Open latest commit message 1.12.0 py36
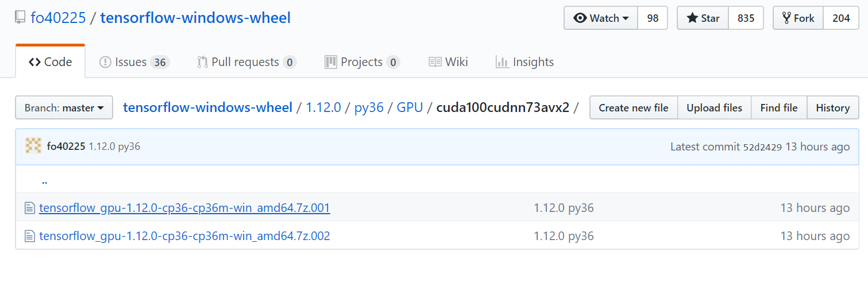Viewport: 868px width, 282px height. point(114,146)
